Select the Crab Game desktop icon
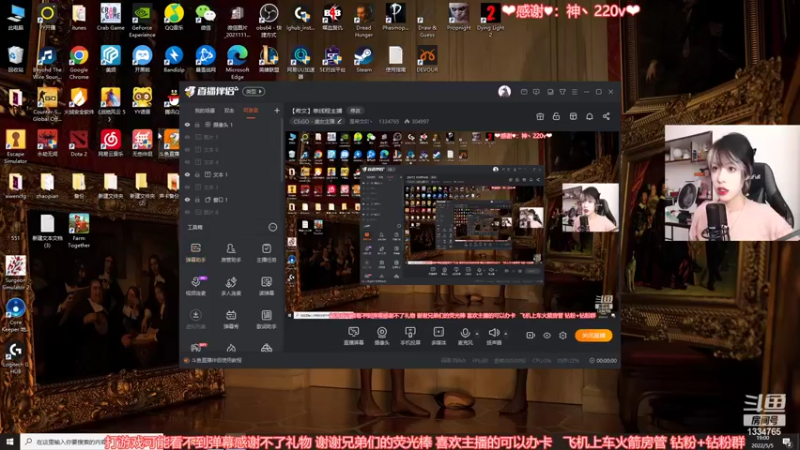 pos(110,17)
